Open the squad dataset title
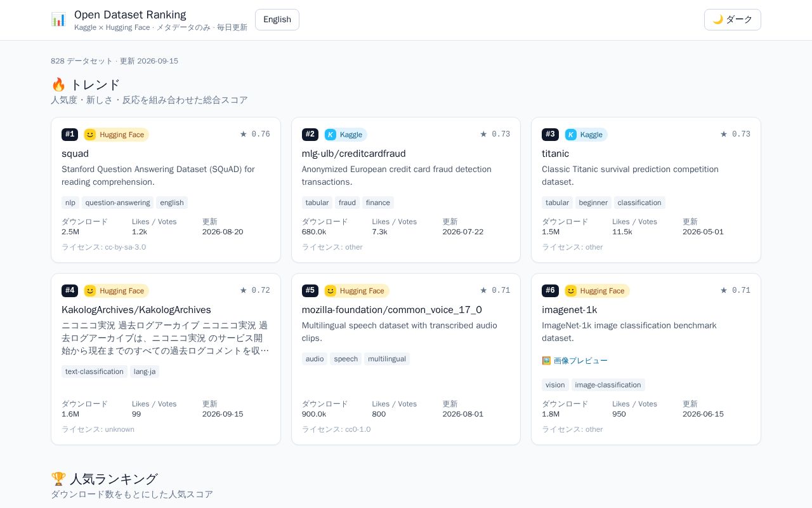 click(x=75, y=154)
